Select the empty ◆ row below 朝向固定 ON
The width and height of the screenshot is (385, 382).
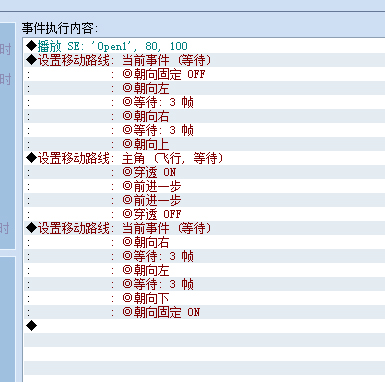coord(204,326)
